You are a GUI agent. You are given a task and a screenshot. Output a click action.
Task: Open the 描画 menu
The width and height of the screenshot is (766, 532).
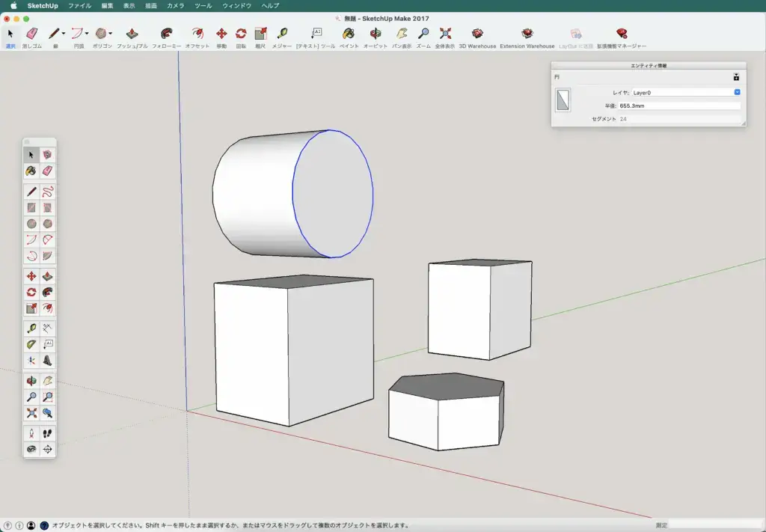pos(151,6)
